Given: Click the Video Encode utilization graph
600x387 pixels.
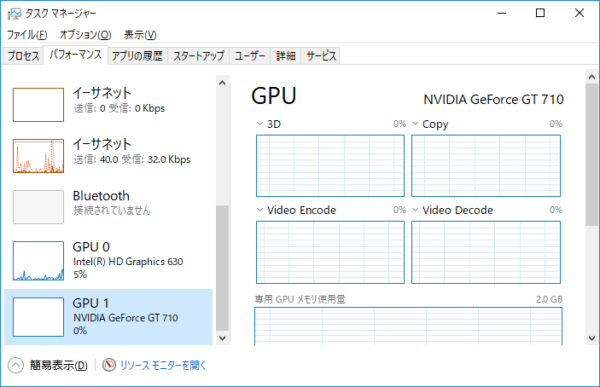Looking at the screenshot, I should 330,252.
